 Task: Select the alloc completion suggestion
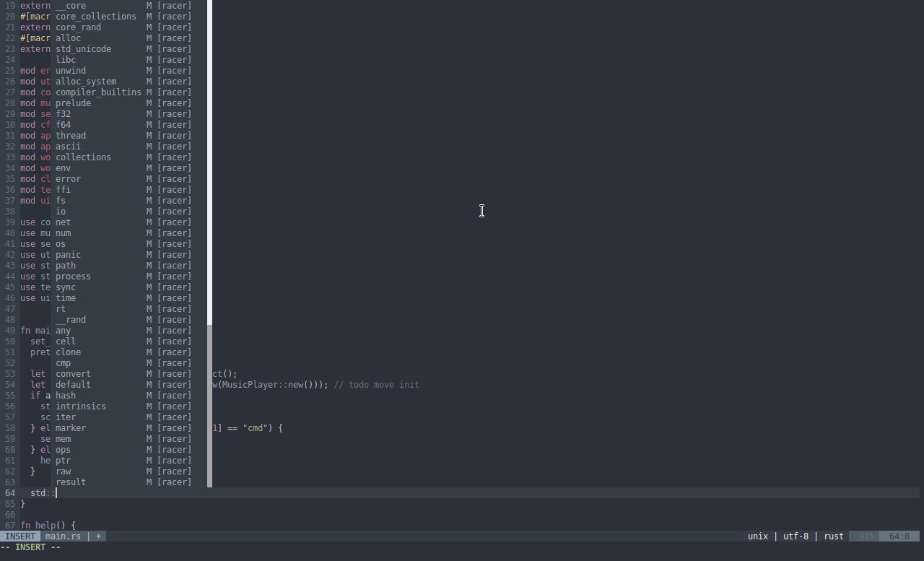coord(128,38)
